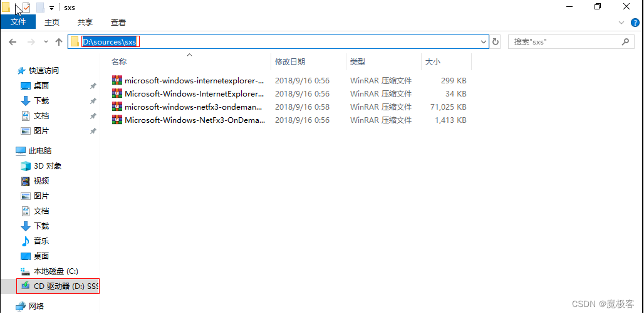
Task: Switch to the 共享 ribbon tab
Action: pos(85,22)
